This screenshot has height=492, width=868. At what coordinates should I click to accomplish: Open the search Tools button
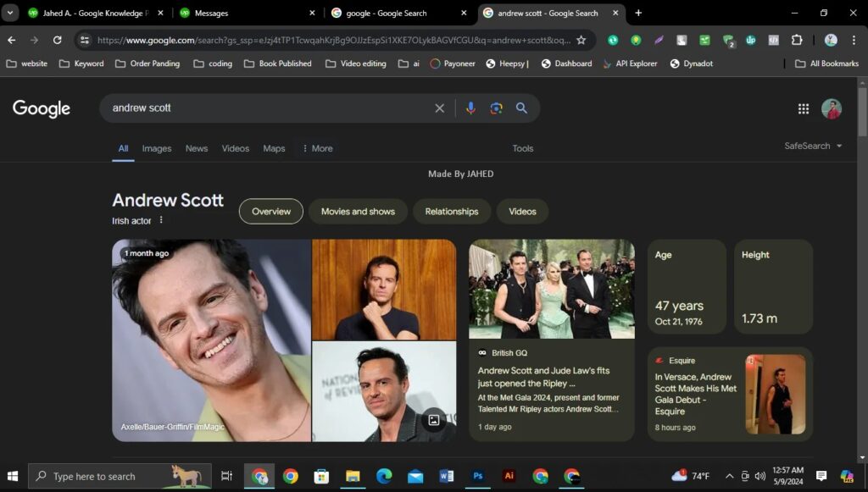pyautogui.click(x=522, y=148)
